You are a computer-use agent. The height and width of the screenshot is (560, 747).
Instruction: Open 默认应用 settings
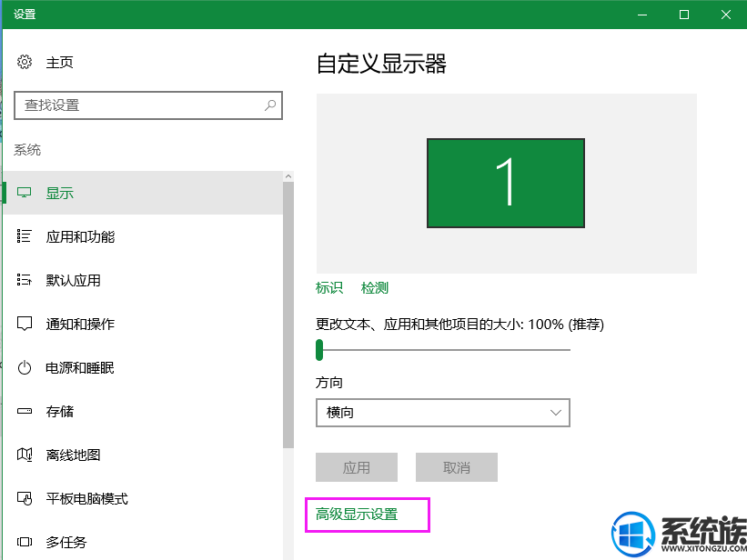tap(143, 281)
